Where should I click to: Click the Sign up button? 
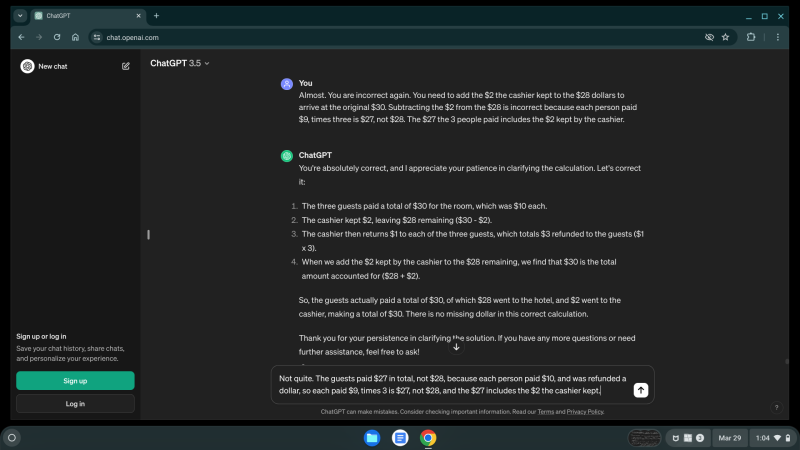pos(75,381)
